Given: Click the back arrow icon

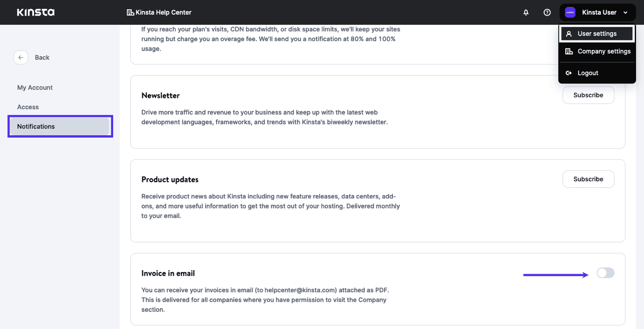Looking at the screenshot, I should coord(21,57).
